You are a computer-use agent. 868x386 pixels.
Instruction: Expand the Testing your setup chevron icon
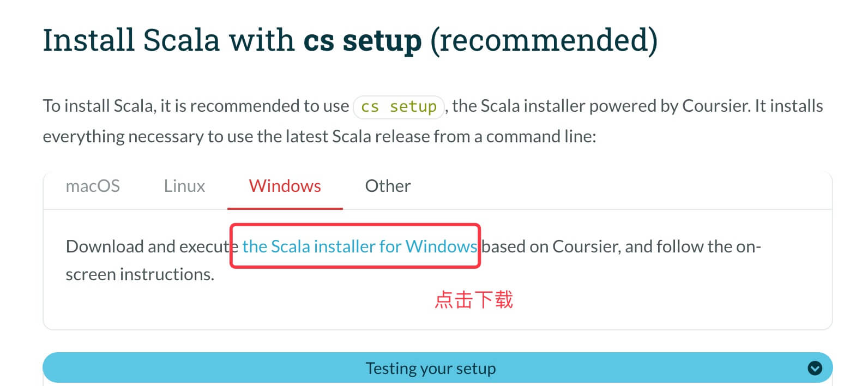coord(815,369)
